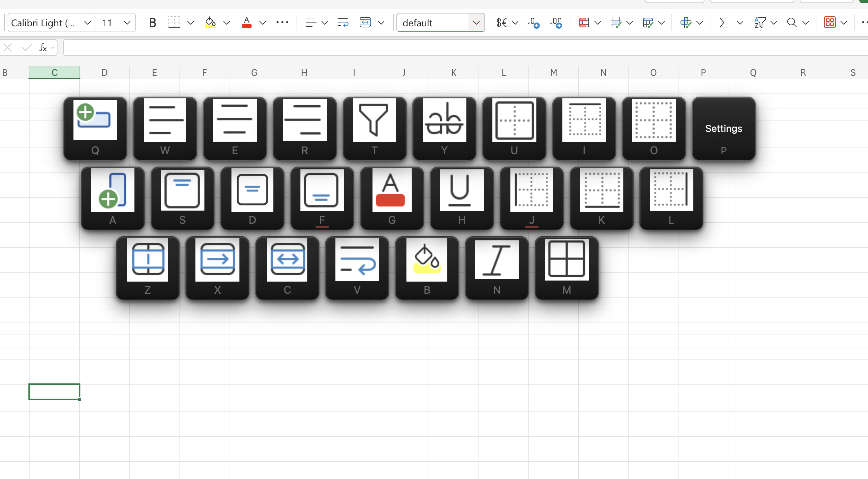Toggle the toolbar wrap text icon

[343, 23]
